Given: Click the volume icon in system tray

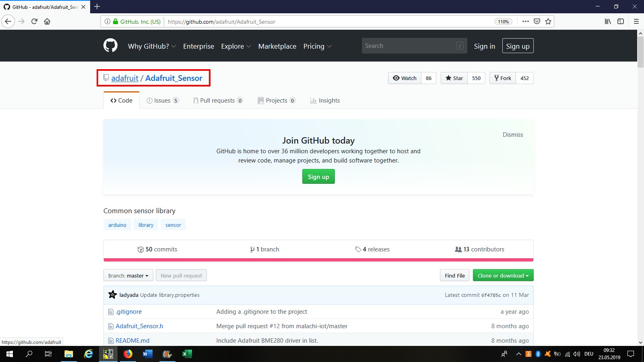Looking at the screenshot, I should 577,354.
